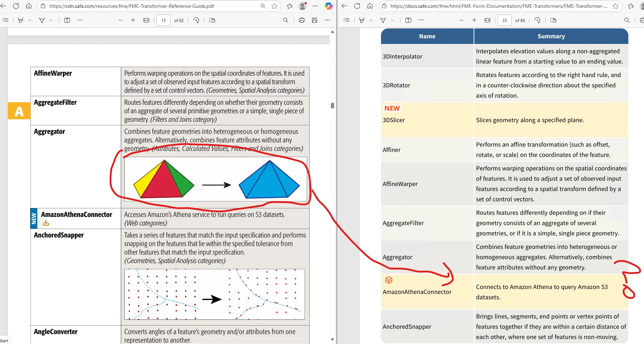
Task: Click left PDF scrollbar down arrow
Action: coord(332,340)
